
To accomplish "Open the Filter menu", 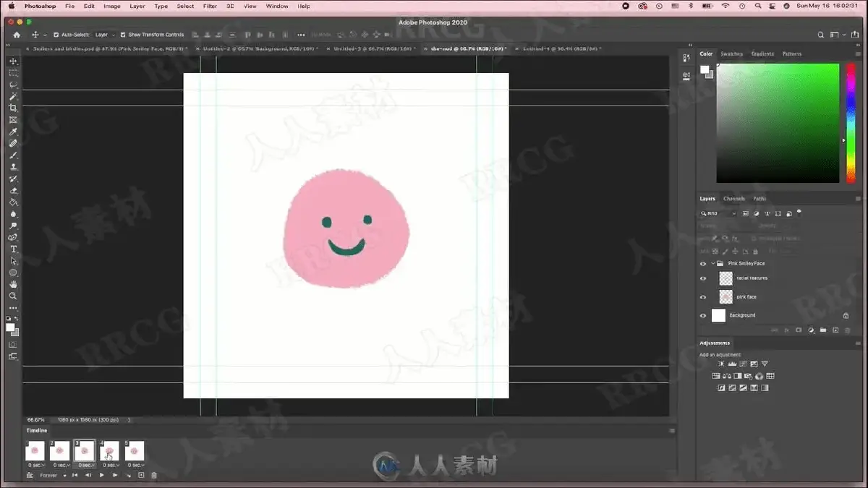I will click(210, 6).
